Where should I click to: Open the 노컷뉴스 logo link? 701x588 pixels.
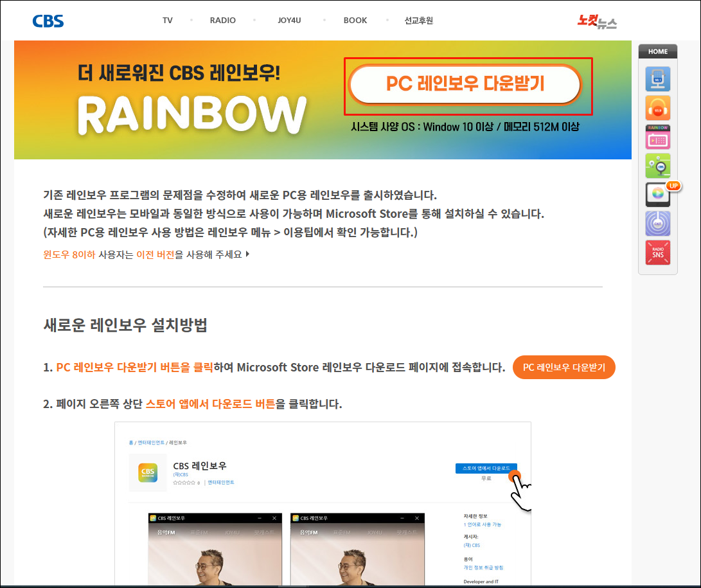(597, 21)
